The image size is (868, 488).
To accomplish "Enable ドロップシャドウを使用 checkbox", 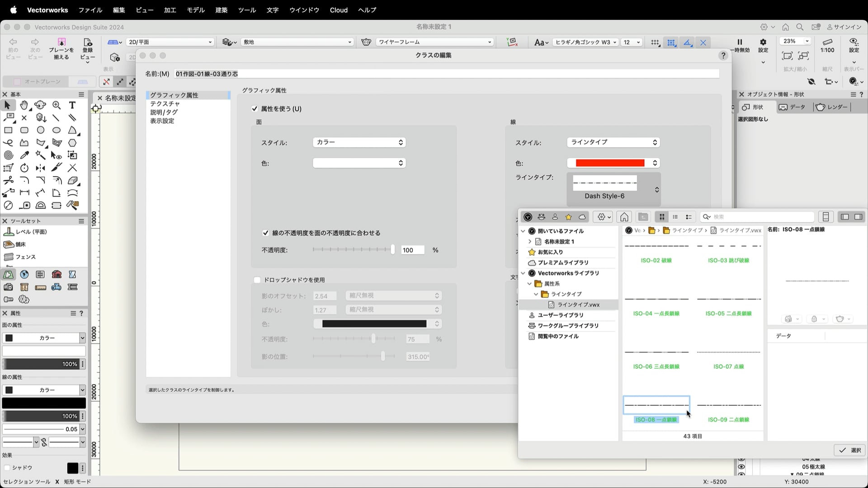I will coord(257,280).
